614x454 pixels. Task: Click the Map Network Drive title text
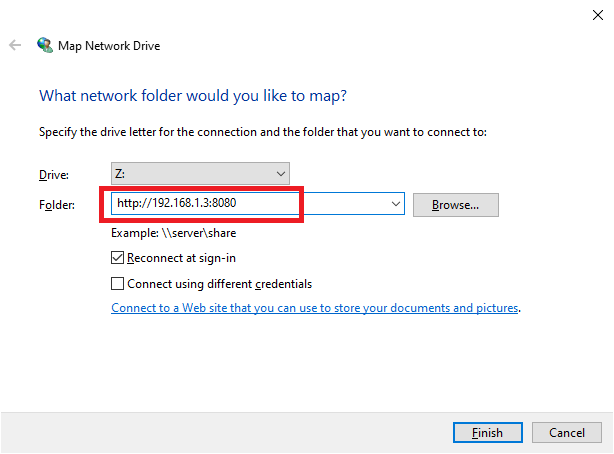click(x=112, y=45)
